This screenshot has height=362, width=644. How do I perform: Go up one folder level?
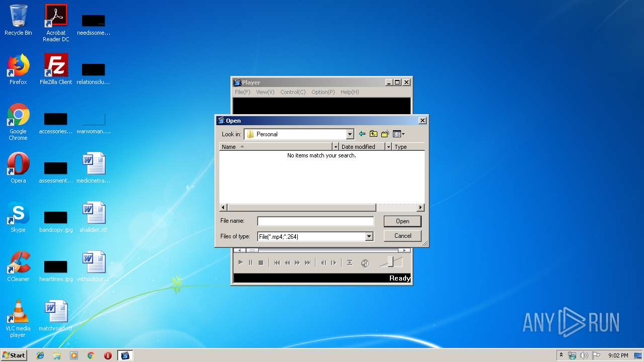[373, 134]
